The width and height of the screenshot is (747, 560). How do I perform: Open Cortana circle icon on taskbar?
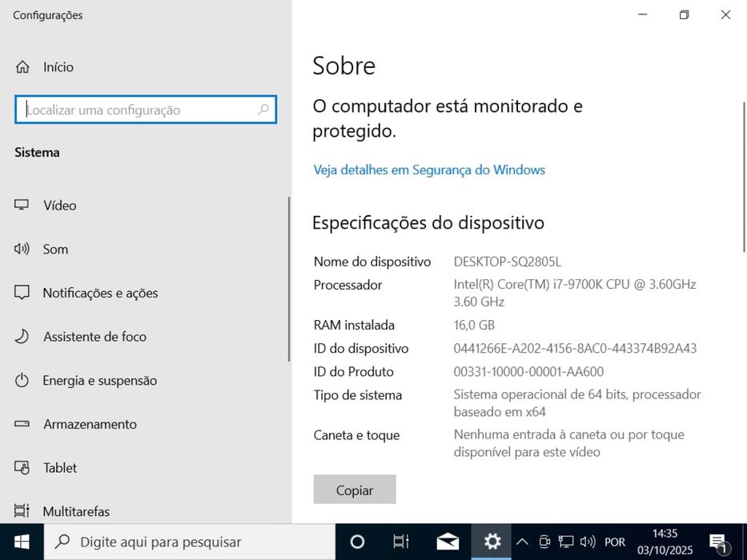coord(357,542)
